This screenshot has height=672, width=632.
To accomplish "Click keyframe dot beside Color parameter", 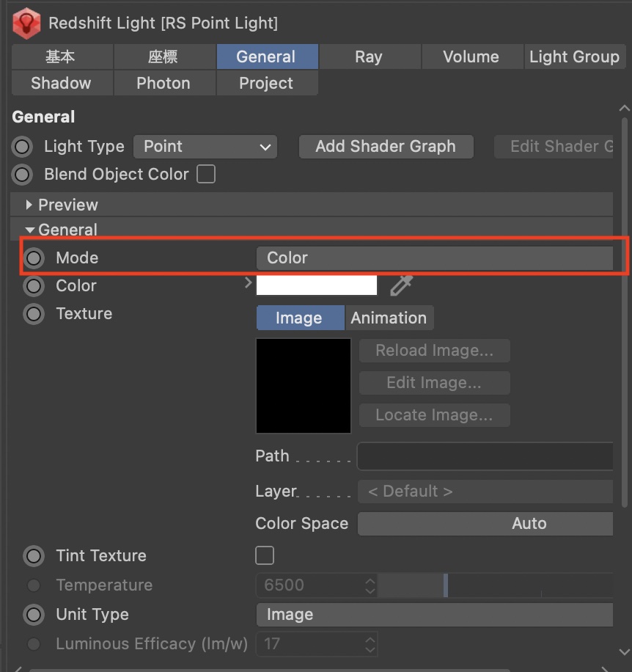I will [x=34, y=286].
